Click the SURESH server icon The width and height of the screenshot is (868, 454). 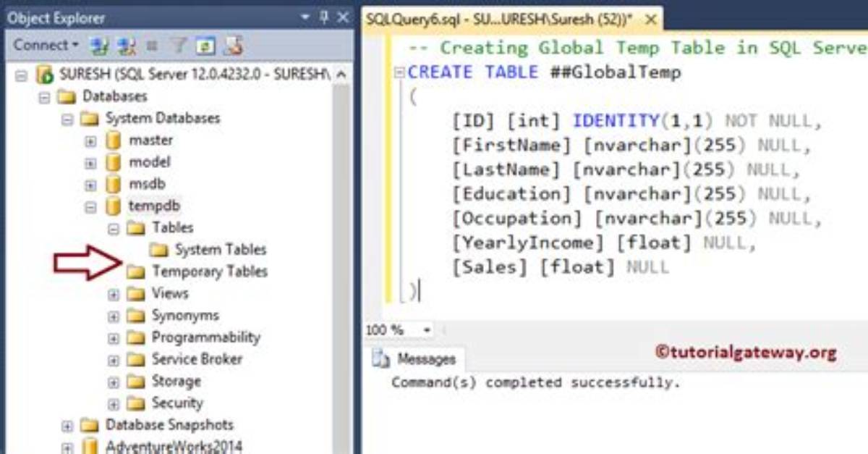click(46, 74)
